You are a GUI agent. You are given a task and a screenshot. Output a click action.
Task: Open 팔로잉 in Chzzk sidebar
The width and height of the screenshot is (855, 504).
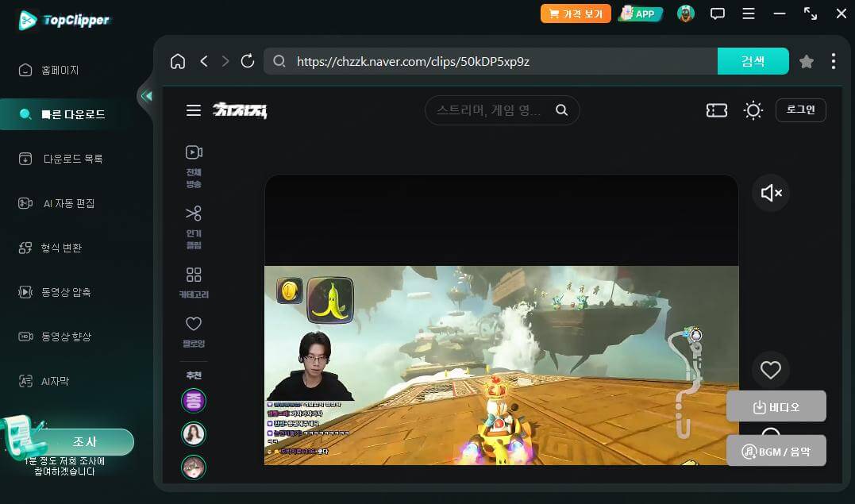coord(194,332)
